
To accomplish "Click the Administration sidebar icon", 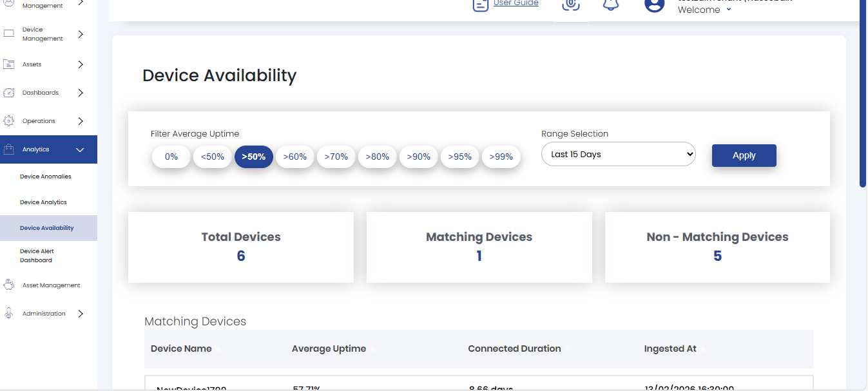I will click(9, 314).
